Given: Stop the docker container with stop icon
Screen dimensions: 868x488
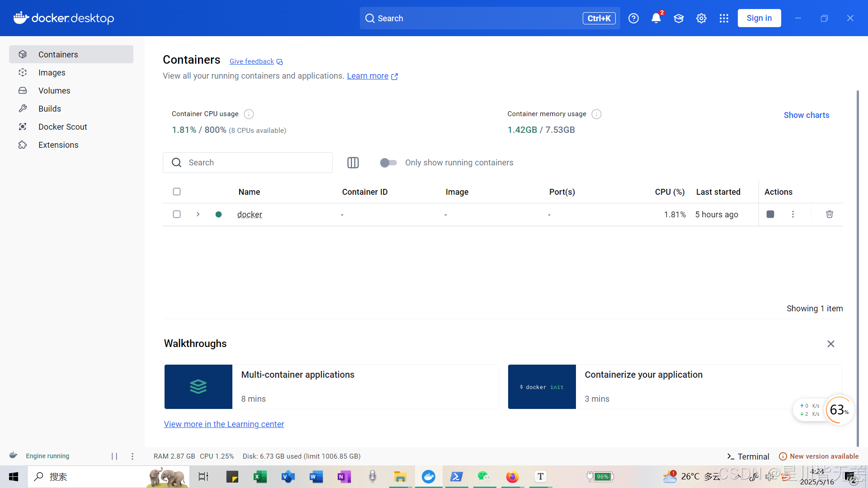Looking at the screenshot, I should [x=770, y=214].
